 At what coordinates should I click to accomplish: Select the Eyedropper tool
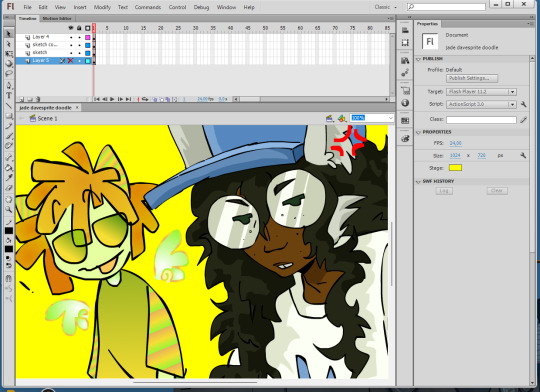tap(9, 177)
